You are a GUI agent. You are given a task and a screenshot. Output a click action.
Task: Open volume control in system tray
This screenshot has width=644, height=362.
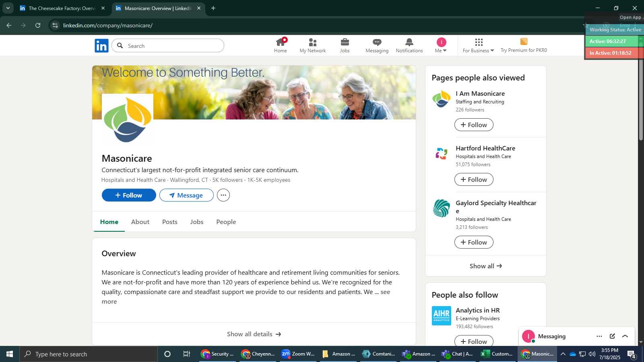click(x=592, y=354)
